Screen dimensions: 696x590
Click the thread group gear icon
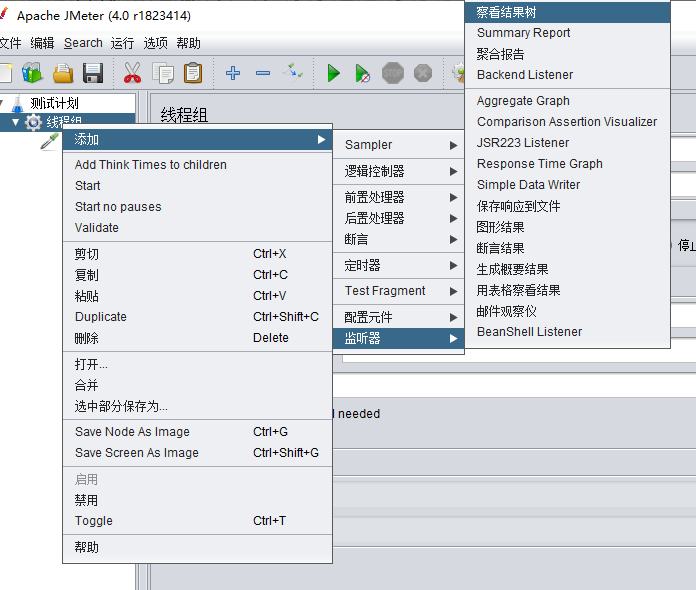pos(33,122)
